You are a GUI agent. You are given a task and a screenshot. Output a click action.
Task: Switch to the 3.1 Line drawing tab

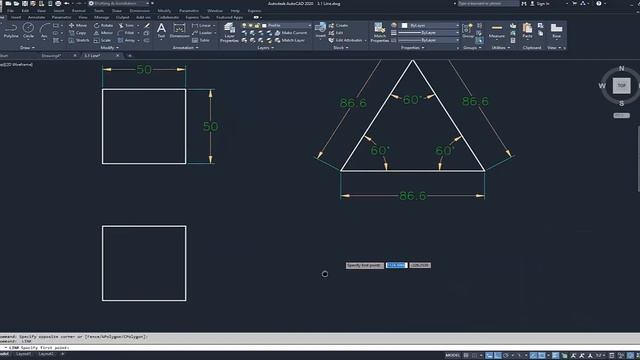pos(92,56)
